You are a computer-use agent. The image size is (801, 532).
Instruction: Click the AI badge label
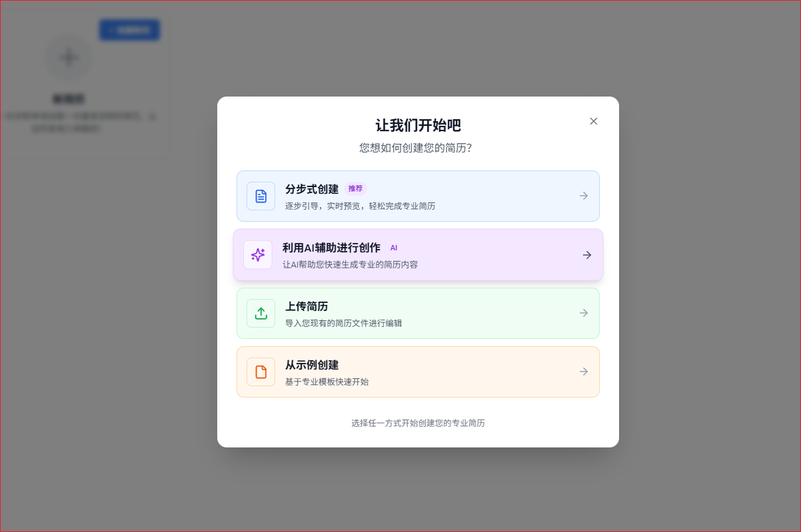pos(393,248)
